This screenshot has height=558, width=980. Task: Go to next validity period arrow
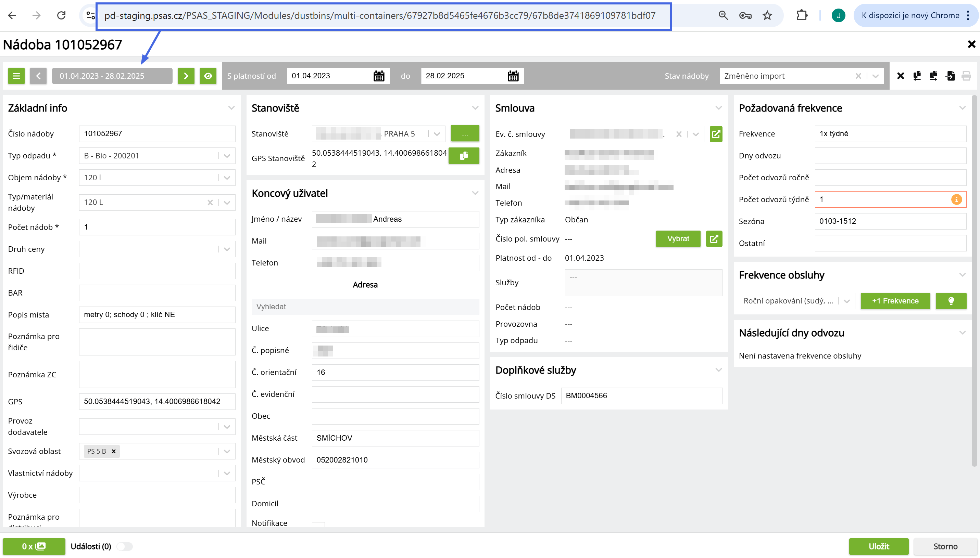coord(186,76)
